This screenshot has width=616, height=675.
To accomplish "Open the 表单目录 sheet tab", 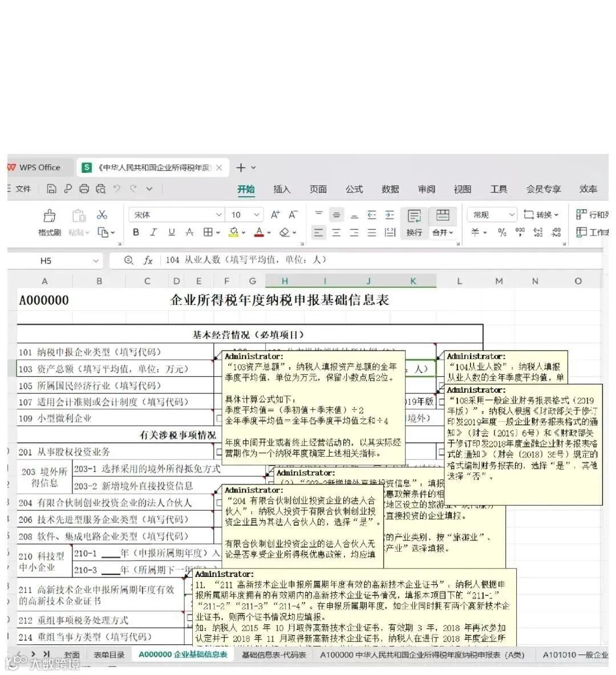I will (108, 655).
